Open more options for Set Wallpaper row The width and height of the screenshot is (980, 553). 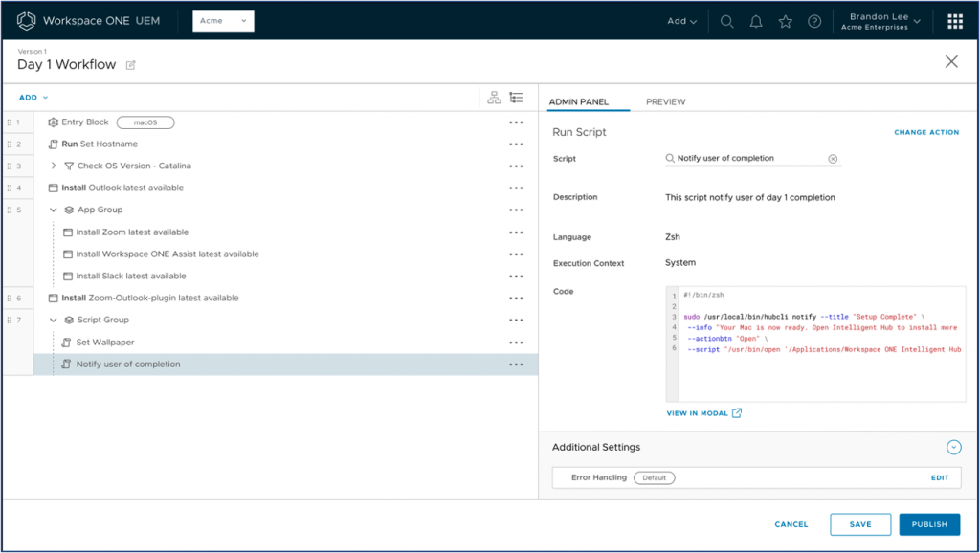516,343
